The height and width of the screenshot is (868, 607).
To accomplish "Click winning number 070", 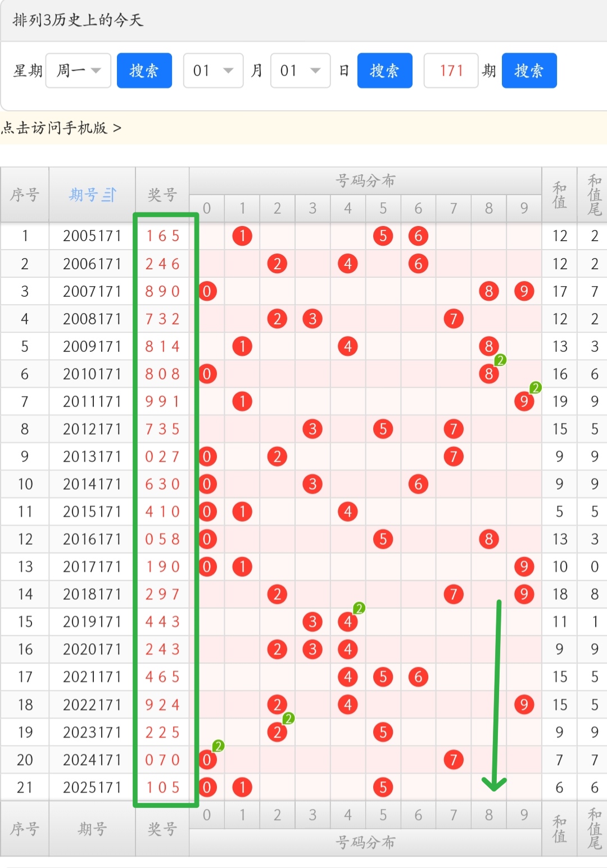I will pos(162,760).
